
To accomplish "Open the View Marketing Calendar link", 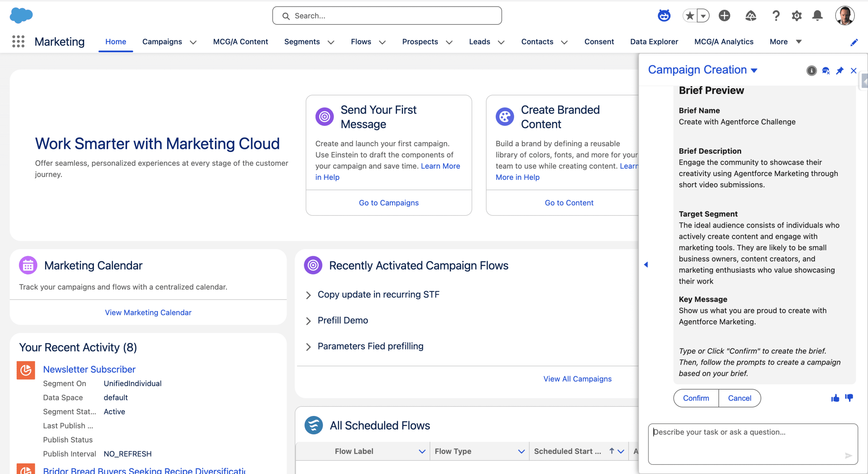I will [148, 312].
